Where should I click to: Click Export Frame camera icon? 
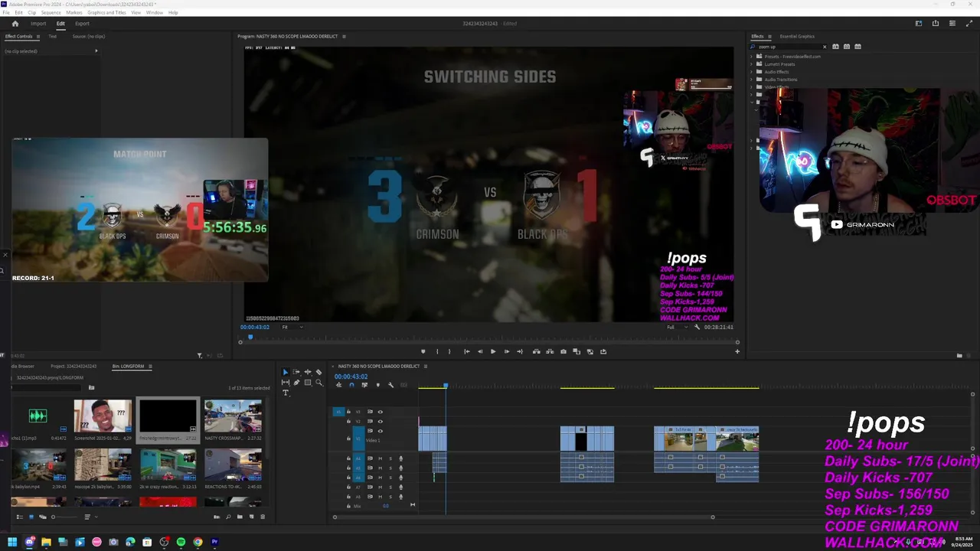click(563, 351)
